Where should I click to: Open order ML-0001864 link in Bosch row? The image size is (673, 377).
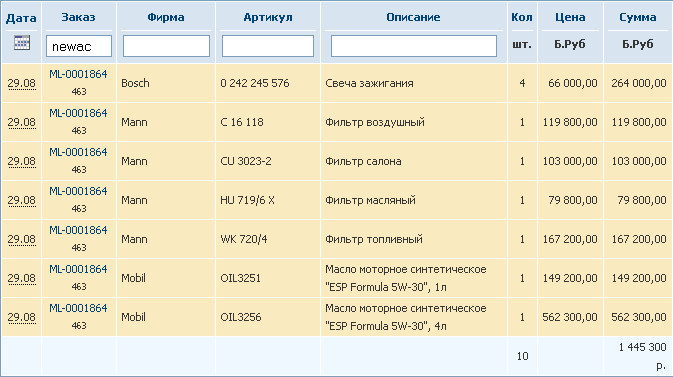[x=78, y=74]
